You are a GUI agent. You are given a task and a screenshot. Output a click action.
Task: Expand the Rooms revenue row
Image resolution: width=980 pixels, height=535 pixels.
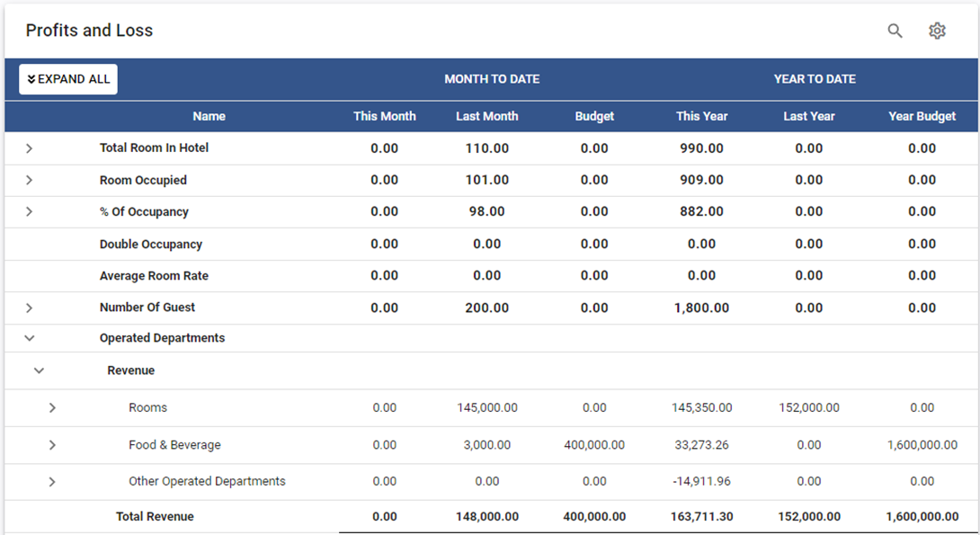(52, 408)
